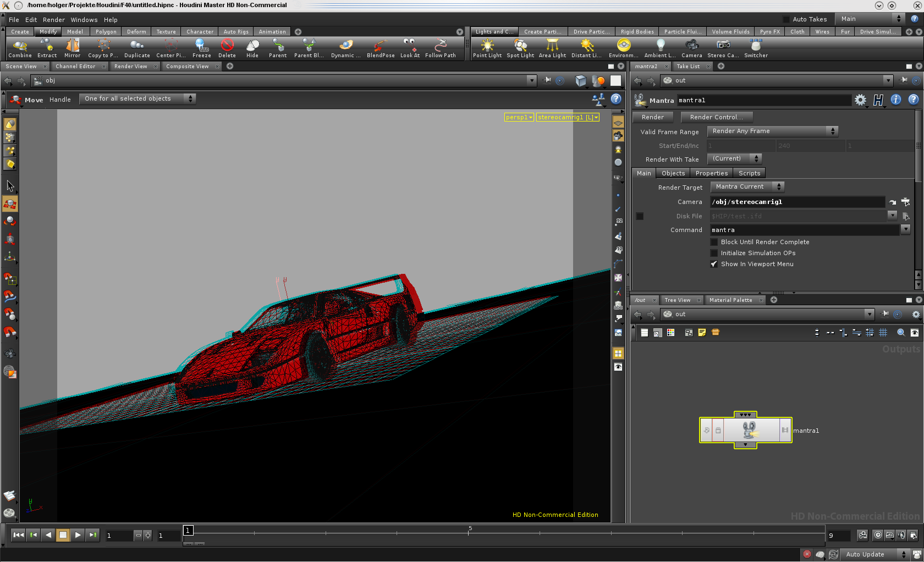Open the Valid Frame Range dropdown
The width and height of the screenshot is (924, 562).
coord(772,131)
